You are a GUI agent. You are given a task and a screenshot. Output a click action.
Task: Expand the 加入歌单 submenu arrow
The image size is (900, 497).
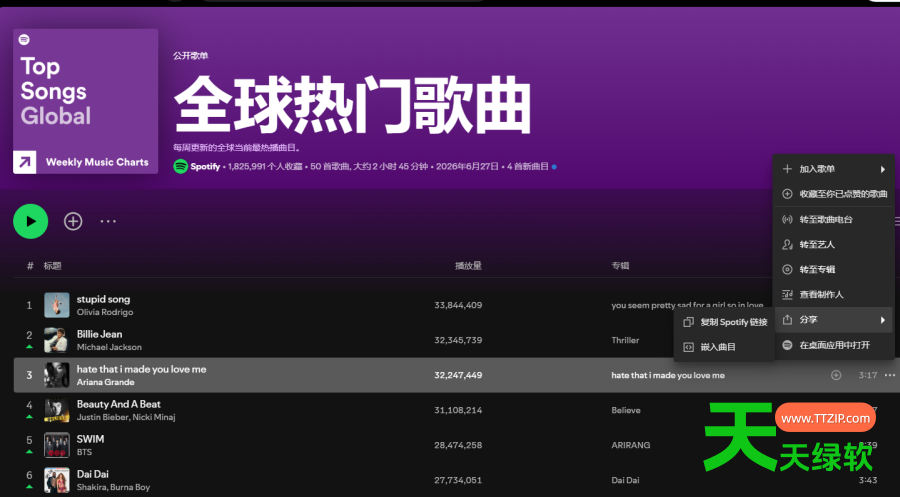point(883,169)
